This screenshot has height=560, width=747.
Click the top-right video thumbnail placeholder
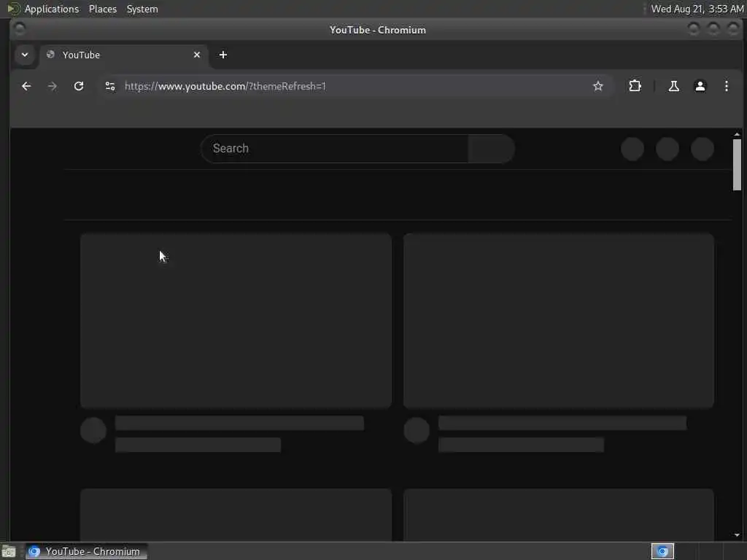pyautogui.click(x=558, y=321)
